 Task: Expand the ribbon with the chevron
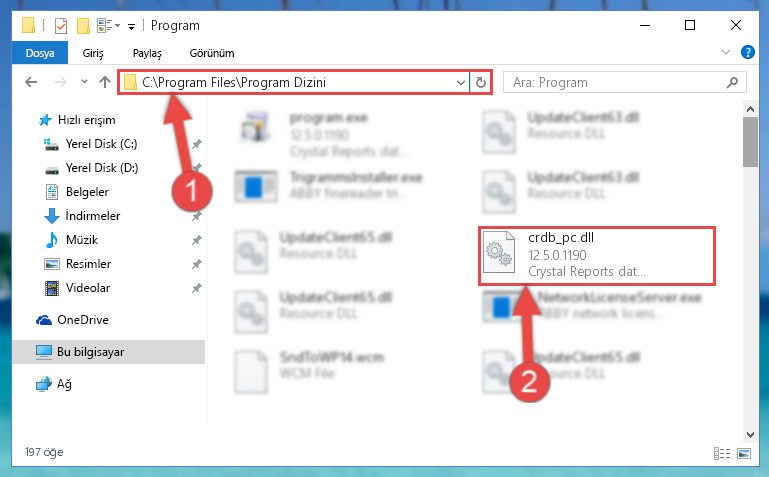726,52
